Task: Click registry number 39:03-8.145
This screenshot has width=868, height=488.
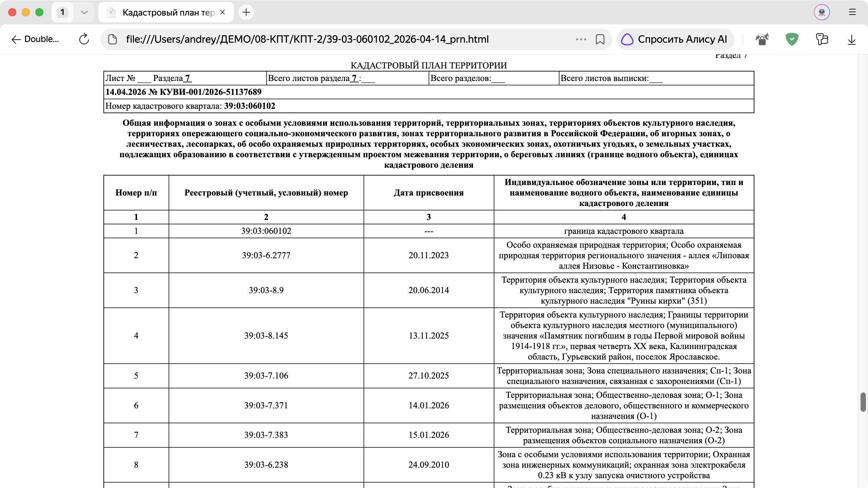Action: (x=266, y=335)
